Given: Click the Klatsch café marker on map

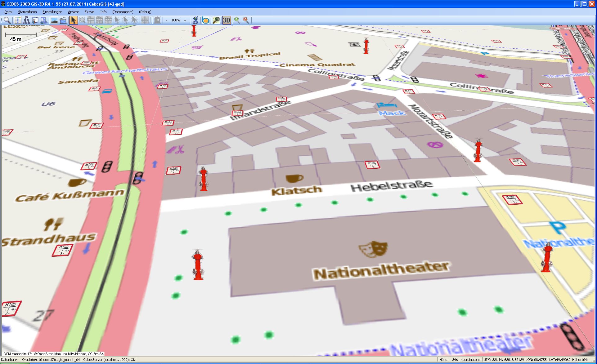Looking at the screenshot, I should coord(294,179).
